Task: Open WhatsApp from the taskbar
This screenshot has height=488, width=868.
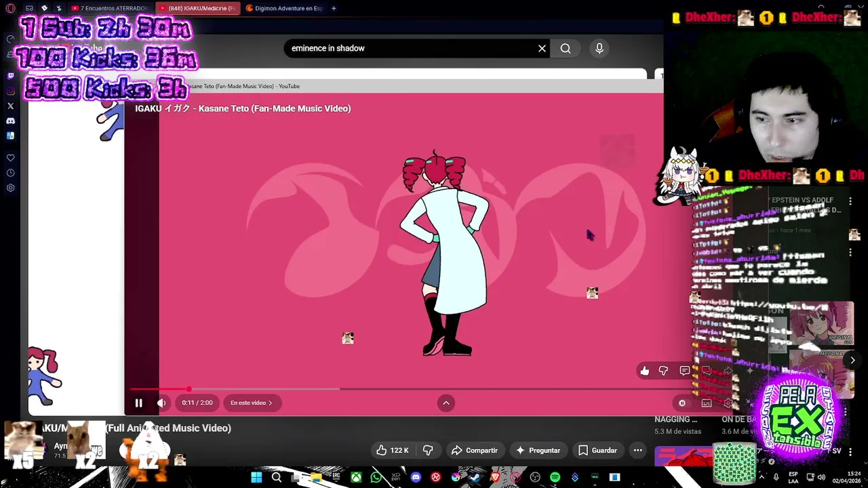Action: click(376, 478)
